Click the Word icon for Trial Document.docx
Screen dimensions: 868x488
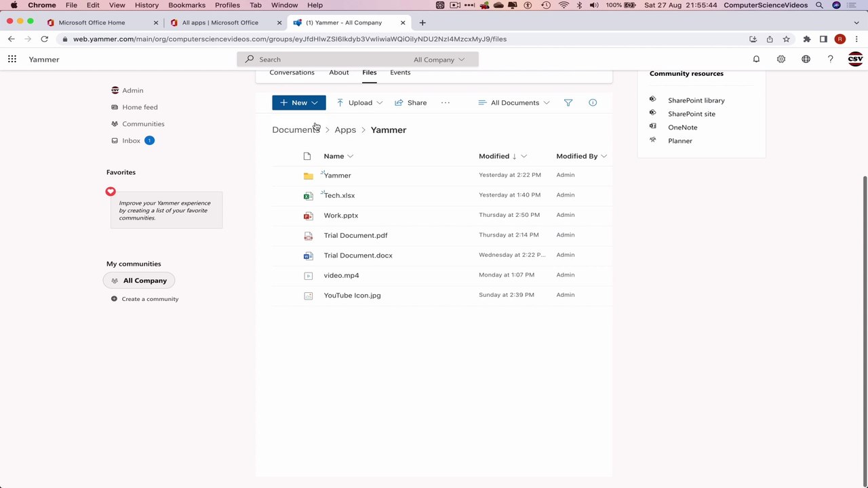pos(309,256)
